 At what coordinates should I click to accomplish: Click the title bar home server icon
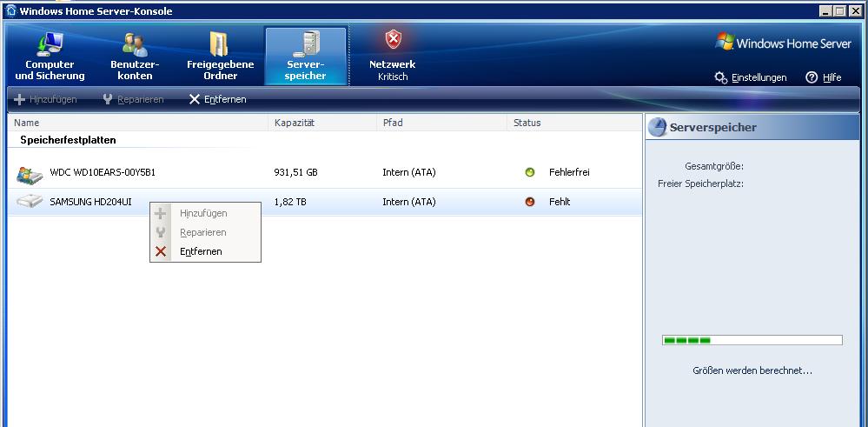pyautogui.click(x=10, y=11)
